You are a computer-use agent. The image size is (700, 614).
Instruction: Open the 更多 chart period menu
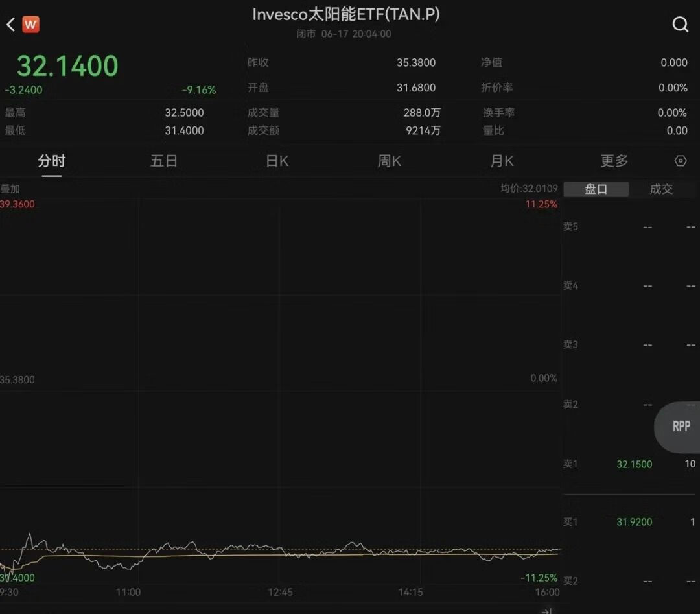click(614, 161)
